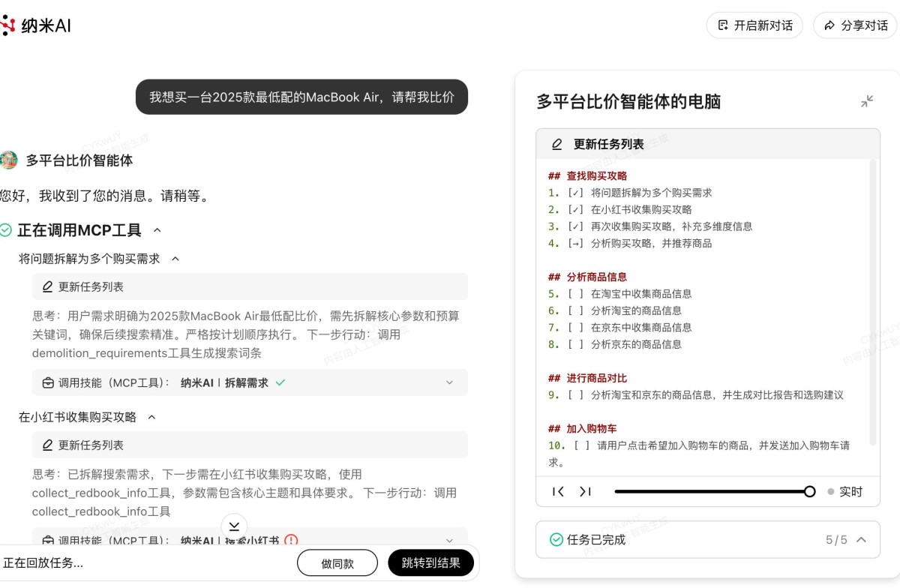Image resolution: width=900 pixels, height=588 pixels.
Task: Click the replay progress slider handle
Action: tap(809, 491)
